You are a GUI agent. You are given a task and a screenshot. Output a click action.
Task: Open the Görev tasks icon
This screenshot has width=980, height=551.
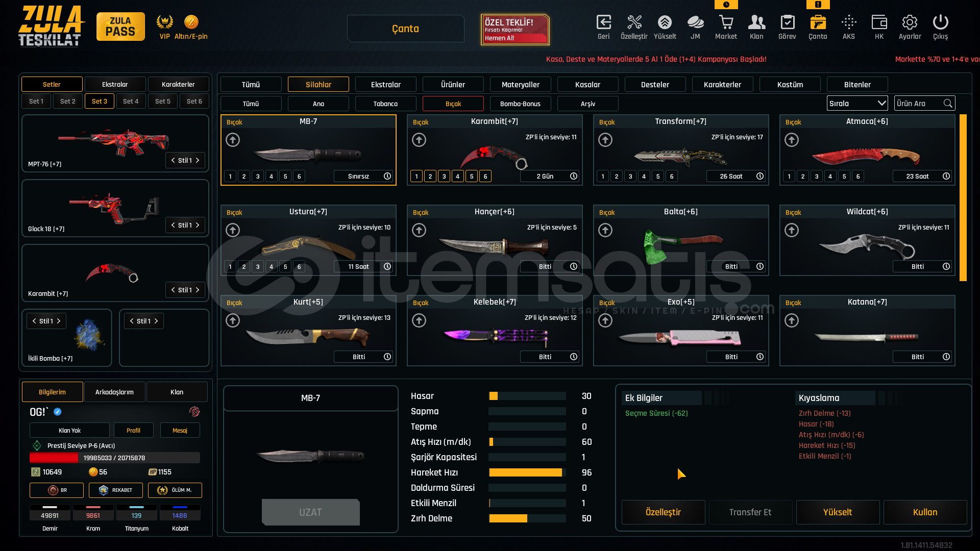787,22
